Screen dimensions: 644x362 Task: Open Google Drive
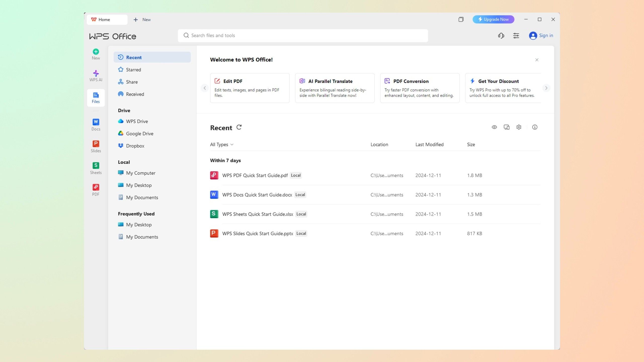coord(152,134)
